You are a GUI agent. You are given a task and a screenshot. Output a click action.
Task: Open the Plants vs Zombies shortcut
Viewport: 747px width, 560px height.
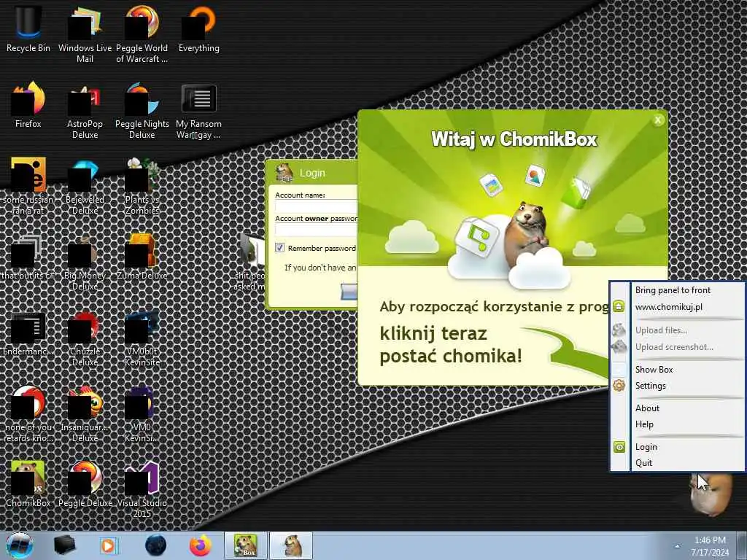(x=142, y=186)
